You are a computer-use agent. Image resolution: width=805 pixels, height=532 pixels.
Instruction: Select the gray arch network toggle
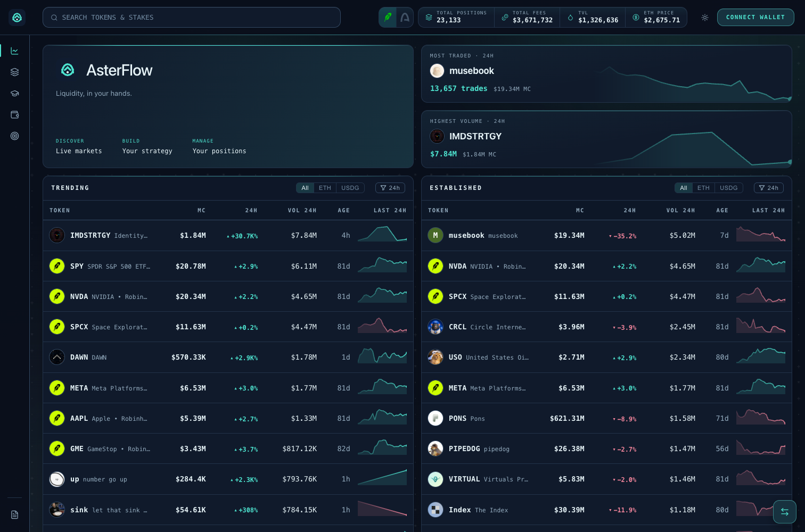(x=405, y=18)
